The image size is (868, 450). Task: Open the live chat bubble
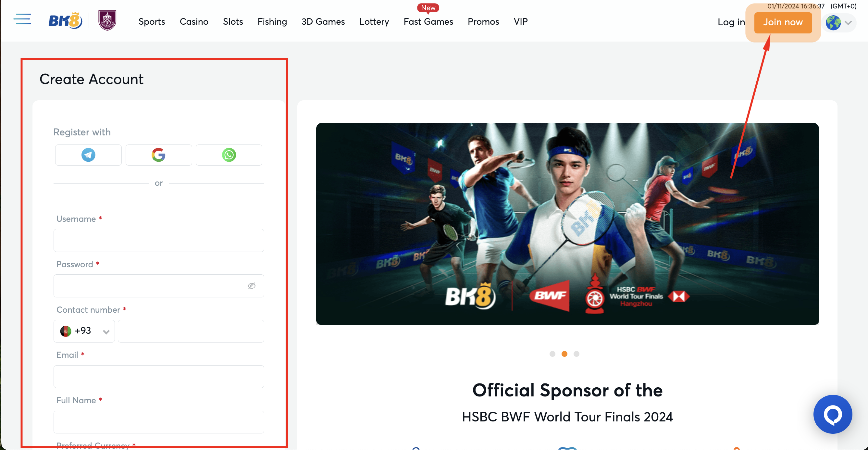click(x=832, y=414)
